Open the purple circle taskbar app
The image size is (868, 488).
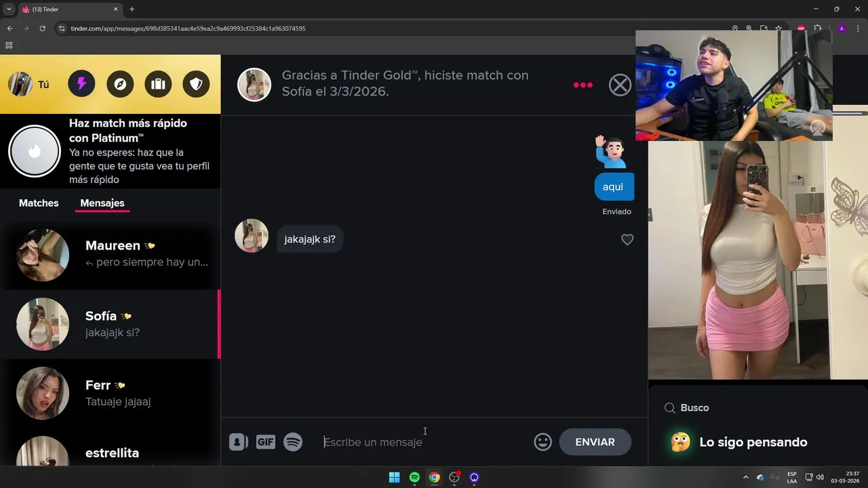(474, 477)
